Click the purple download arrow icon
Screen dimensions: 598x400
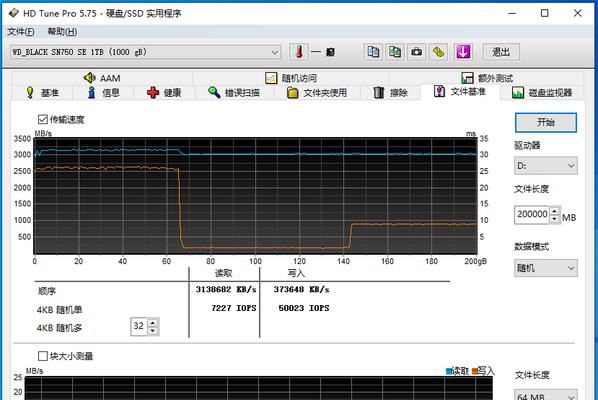click(463, 52)
